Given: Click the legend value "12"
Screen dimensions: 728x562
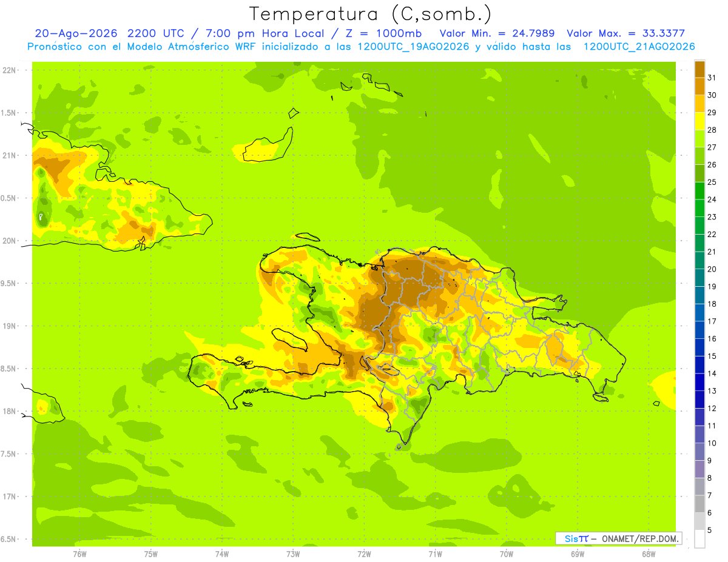Looking at the screenshot, I should (712, 409).
